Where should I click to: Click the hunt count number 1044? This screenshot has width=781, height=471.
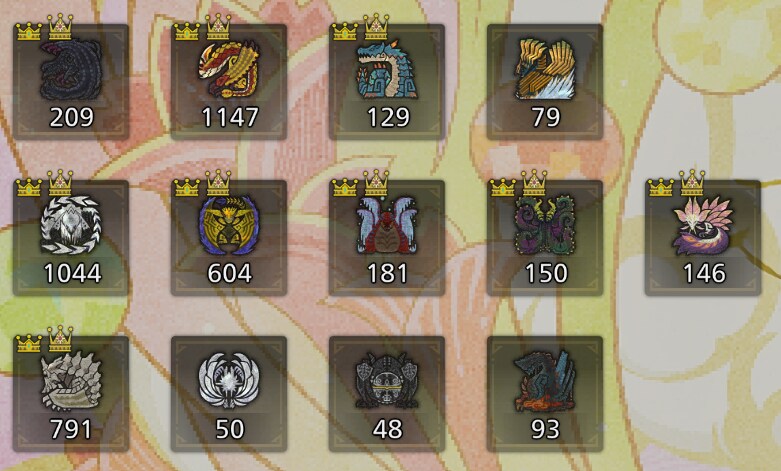tap(72, 273)
